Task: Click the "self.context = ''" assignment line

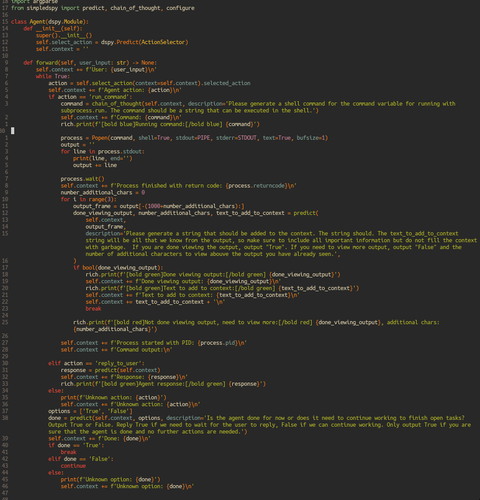Action: click(x=62, y=49)
